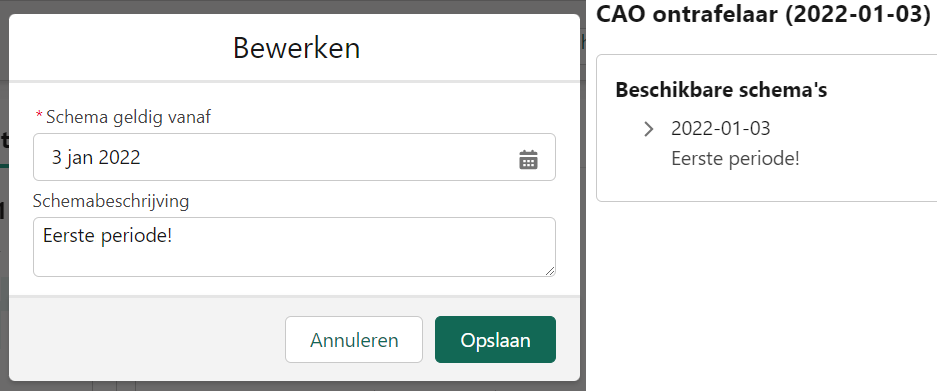Click inside the Schemabeschrijving text area
Image resolution: width=939 pixels, height=391 pixels.
tap(294, 247)
